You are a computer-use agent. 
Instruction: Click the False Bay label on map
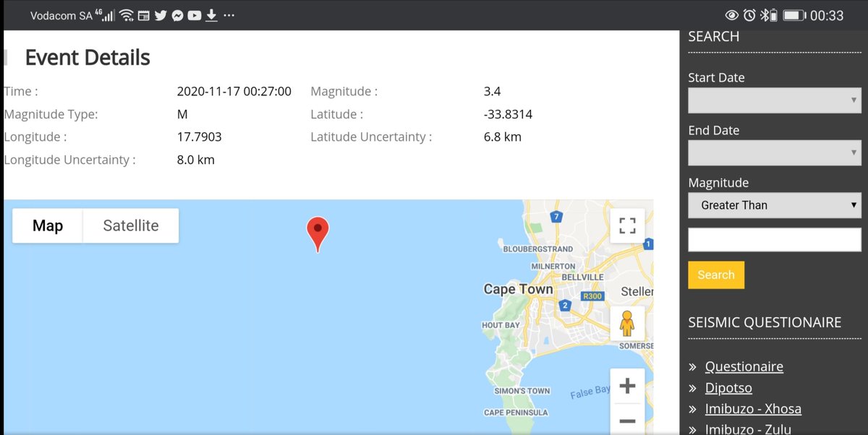coord(590,392)
